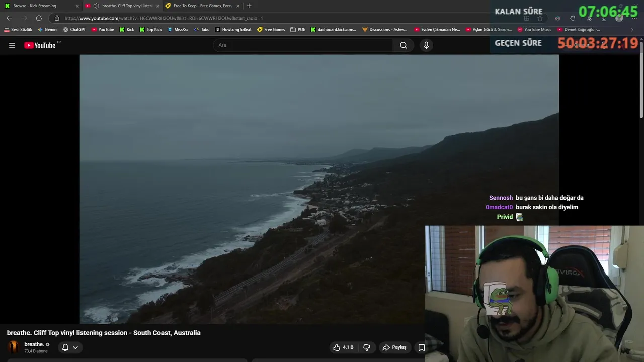Open Sesli Sözlük bookmark
Screen dimensions: 644x362
pyautogui.click(x=18, y=30)
